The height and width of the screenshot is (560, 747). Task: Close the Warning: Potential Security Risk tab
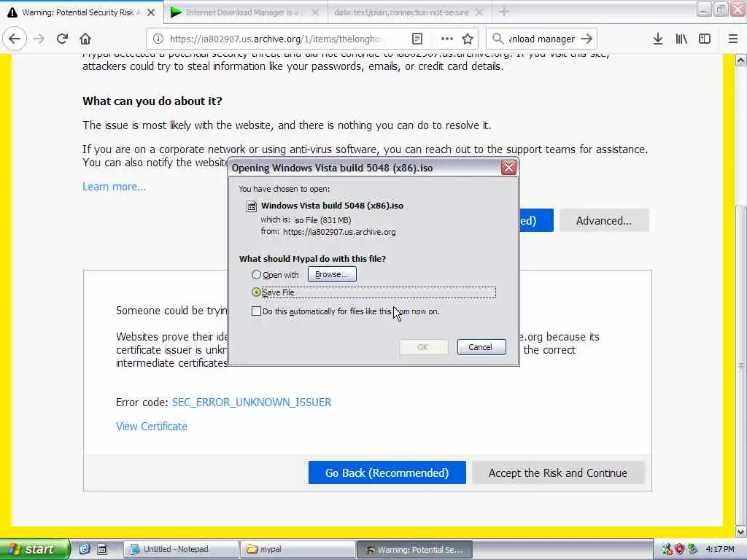click(151, 12)
